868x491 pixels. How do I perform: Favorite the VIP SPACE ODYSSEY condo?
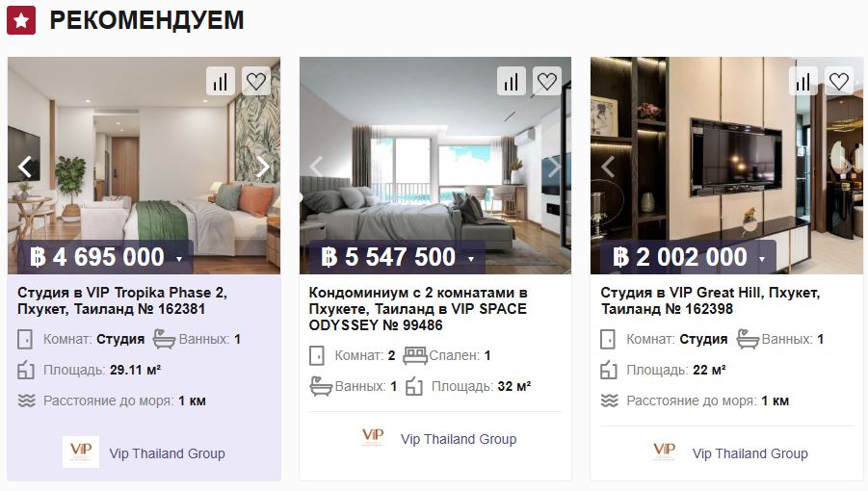coord(547,81)
